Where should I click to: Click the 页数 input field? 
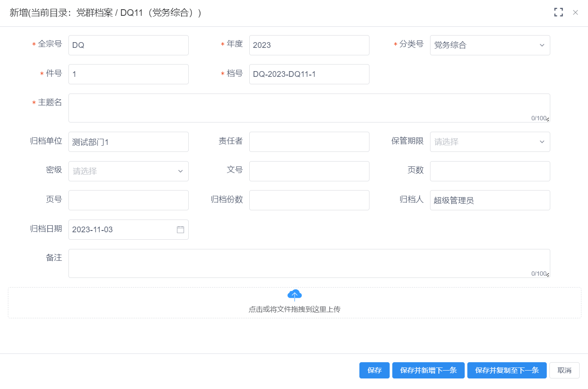tap(490, 171)
